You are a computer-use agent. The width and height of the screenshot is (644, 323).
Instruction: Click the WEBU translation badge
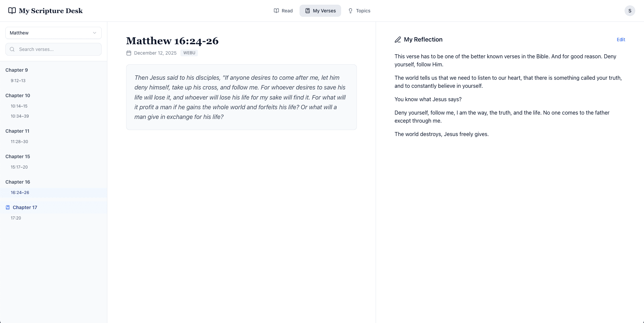pos(189,53)
